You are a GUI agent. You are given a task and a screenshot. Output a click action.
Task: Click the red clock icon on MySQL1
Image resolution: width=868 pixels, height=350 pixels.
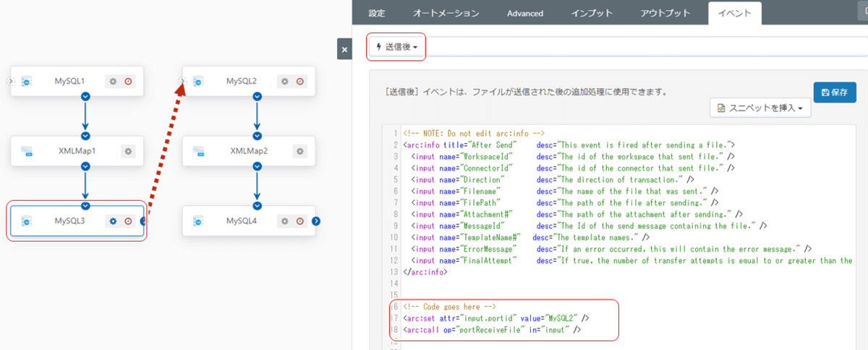click(x=128, y=82)
